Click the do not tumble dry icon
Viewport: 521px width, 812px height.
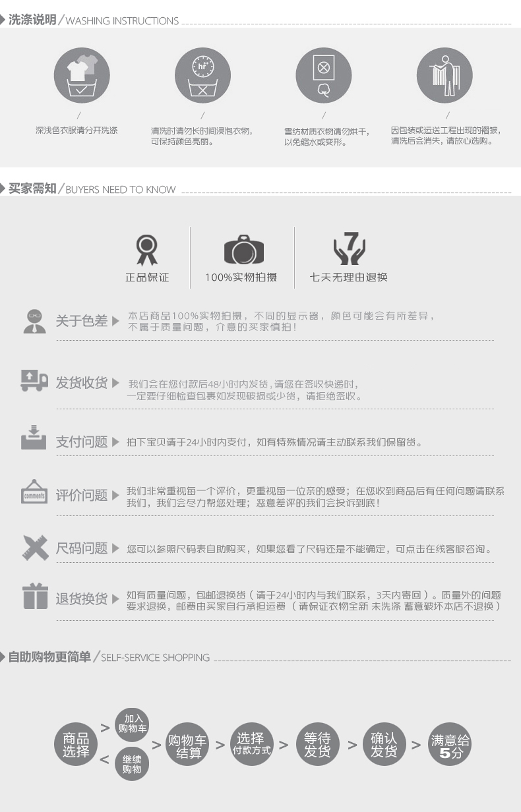tap(323, 75)
